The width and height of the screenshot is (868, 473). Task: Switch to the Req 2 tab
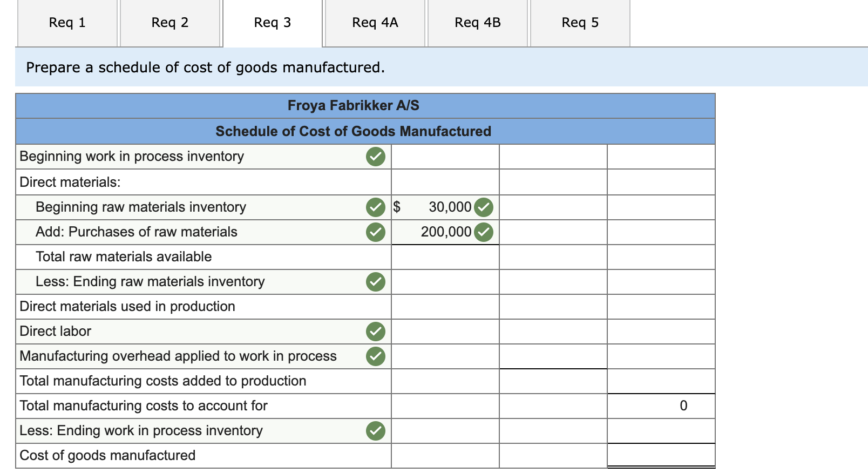click(x=170, y=23)
